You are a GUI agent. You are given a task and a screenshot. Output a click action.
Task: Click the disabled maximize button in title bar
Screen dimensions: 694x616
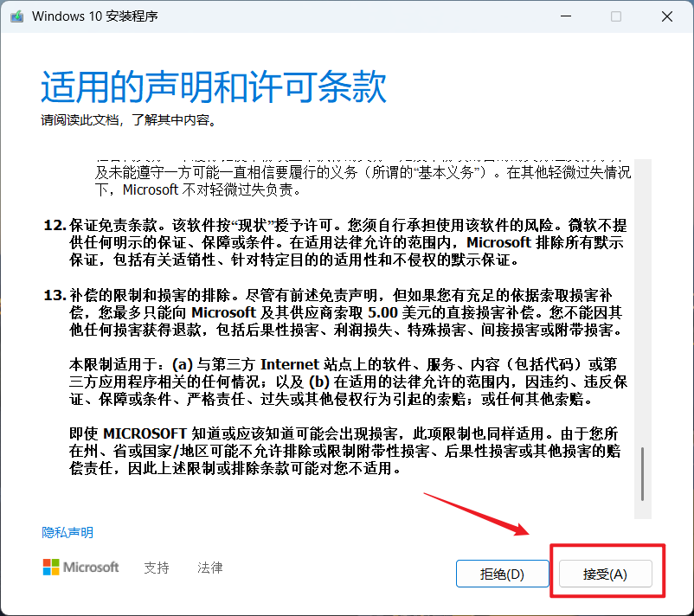pos(616,16)
